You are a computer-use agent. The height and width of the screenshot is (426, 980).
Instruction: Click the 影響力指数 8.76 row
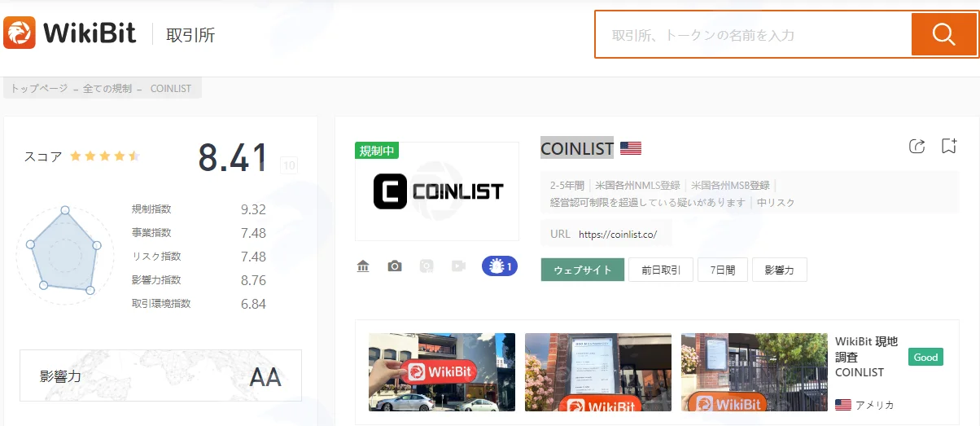(x=199, y=280)
